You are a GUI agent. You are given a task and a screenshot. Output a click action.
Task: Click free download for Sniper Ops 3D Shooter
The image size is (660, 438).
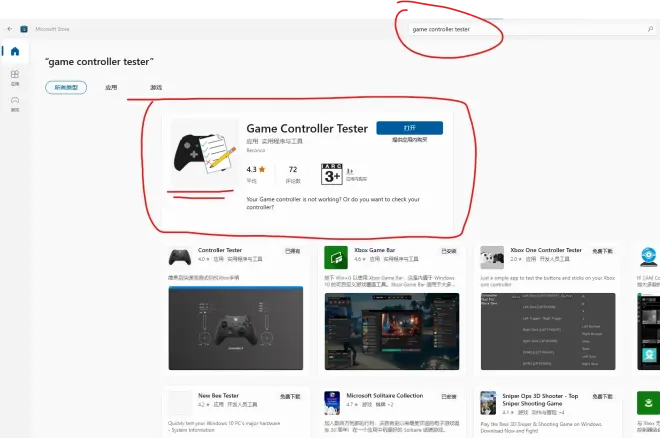[602, 397]
